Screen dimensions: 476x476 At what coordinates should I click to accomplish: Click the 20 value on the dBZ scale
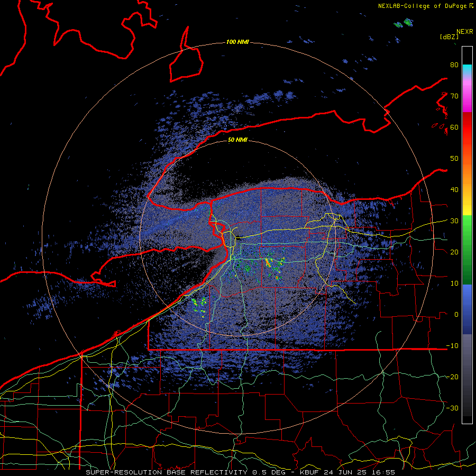[x=454, y=252]
